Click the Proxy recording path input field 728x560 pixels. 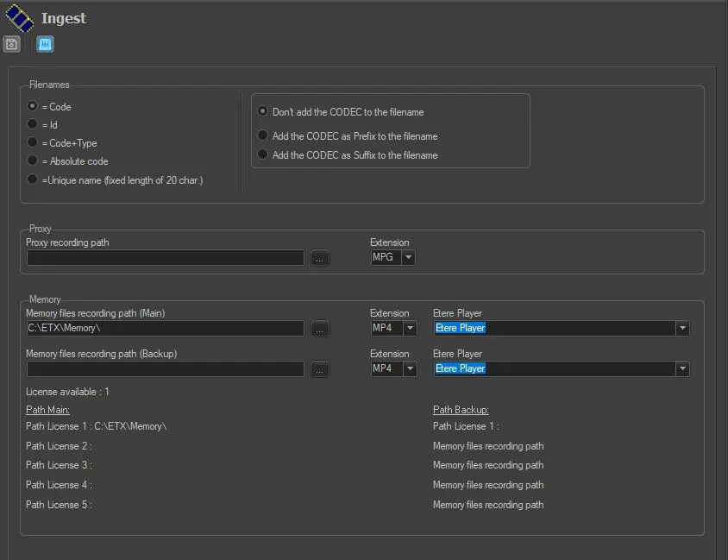coord(165,258)
